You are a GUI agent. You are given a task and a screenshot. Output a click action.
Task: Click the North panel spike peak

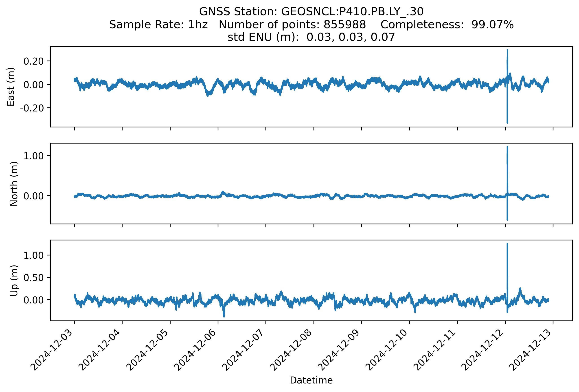tap(507, 147)
